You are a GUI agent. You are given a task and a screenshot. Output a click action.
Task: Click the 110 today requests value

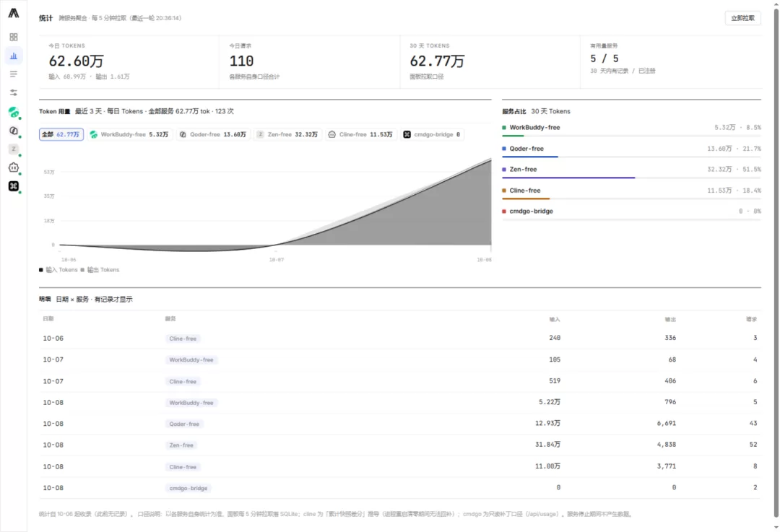point(242,61)
